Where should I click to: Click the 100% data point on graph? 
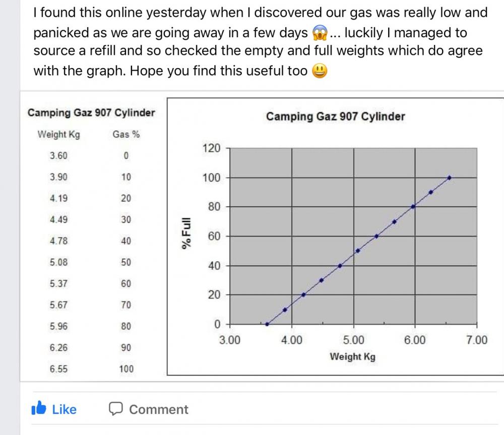point(450,177)
